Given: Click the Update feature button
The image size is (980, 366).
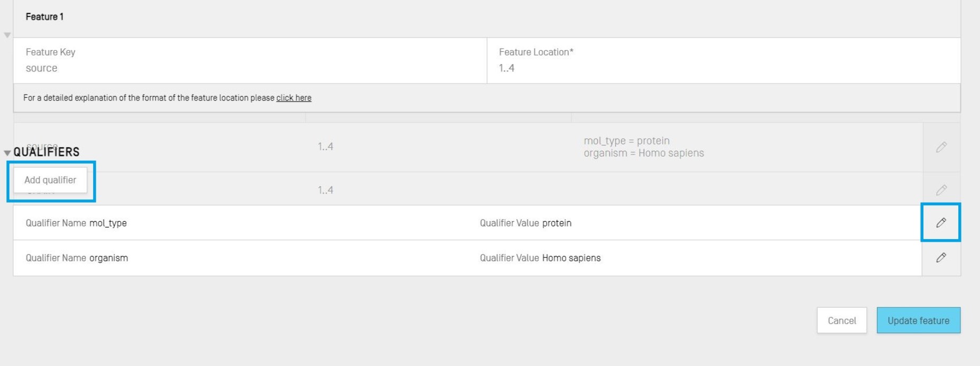Looking at the screenshot, I should (x=918, y=321).
